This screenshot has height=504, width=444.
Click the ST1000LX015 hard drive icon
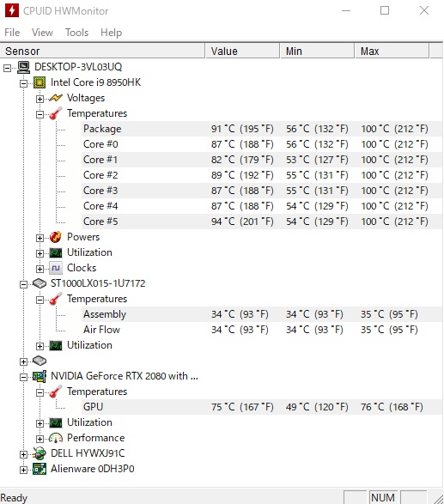coord(40,283)
